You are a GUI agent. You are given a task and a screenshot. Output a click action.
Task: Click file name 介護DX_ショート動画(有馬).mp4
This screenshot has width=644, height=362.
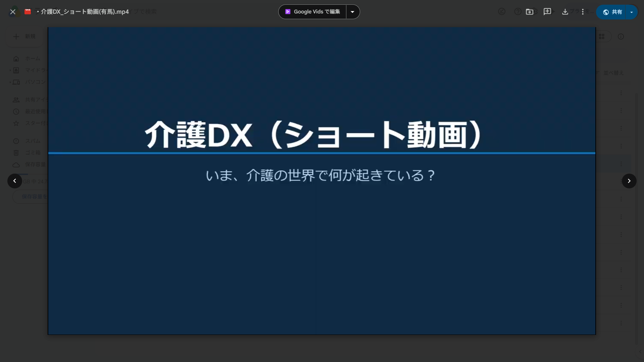coord(85,12)
